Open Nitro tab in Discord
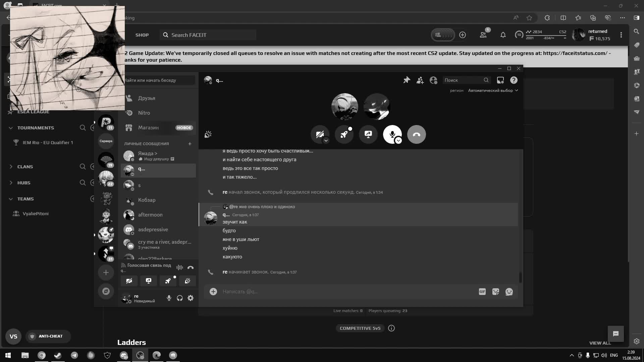The height and width of the screenshot is (362, 644). [x=158, y=113]
